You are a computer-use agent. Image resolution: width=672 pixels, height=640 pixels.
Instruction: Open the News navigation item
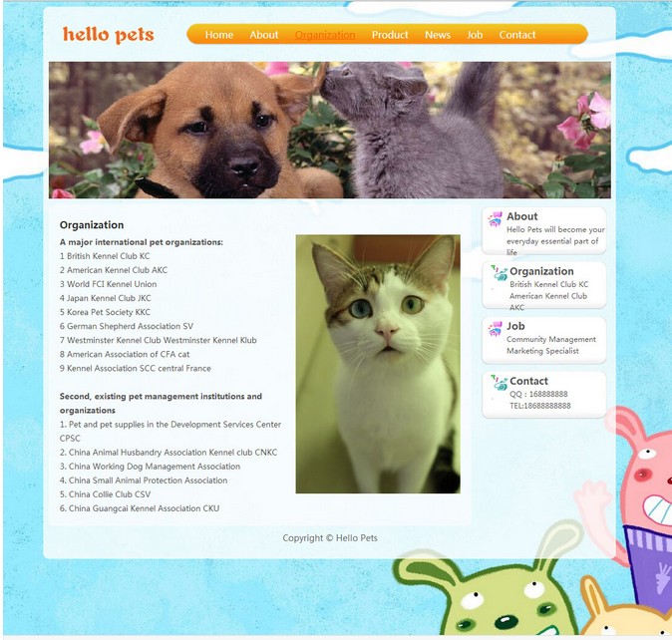point(438,35)
